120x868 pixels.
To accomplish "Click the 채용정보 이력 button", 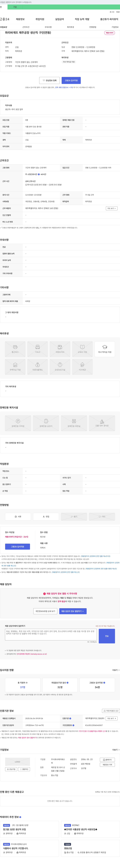I will 107,765.
